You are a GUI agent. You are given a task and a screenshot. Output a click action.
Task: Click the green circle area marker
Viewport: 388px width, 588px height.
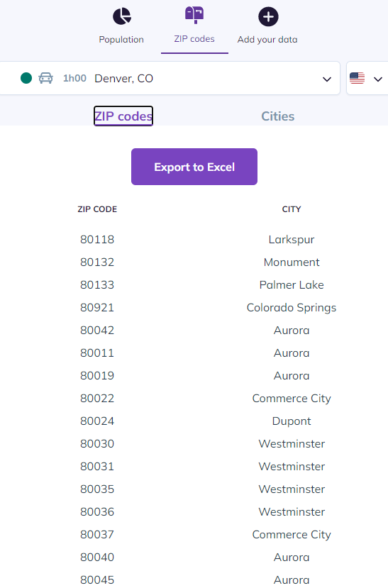26,78
